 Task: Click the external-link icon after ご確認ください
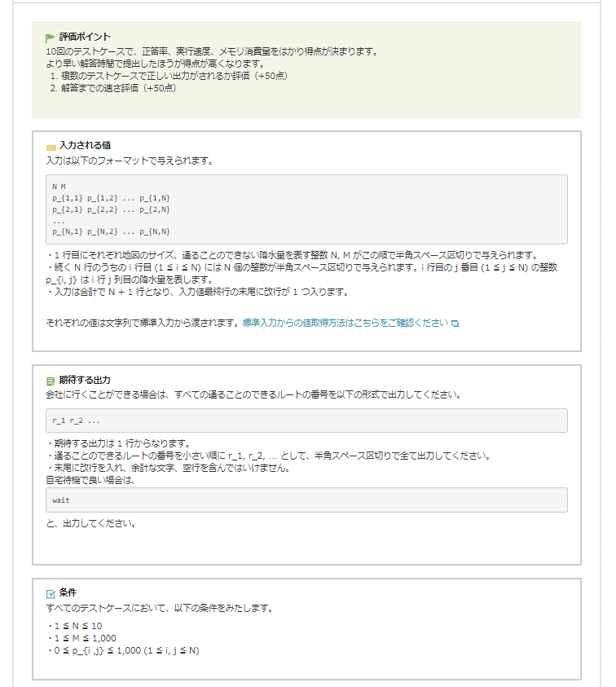coord(455,324)
